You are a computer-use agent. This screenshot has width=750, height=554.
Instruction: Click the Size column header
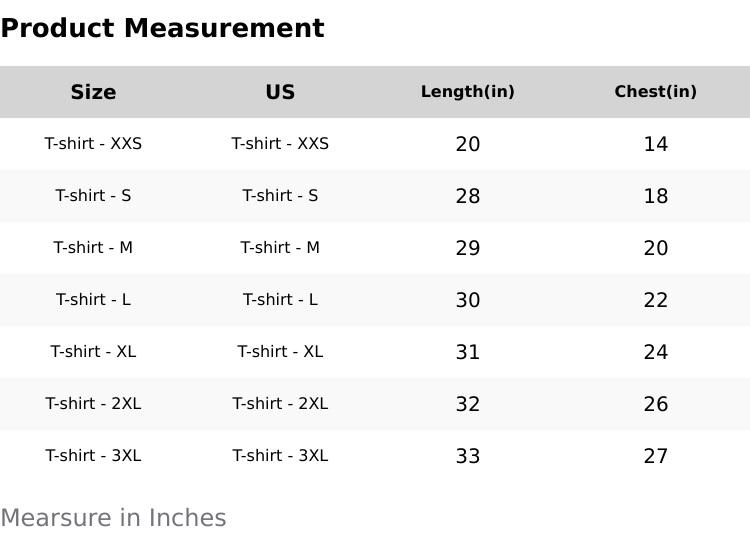pos(93,92)
